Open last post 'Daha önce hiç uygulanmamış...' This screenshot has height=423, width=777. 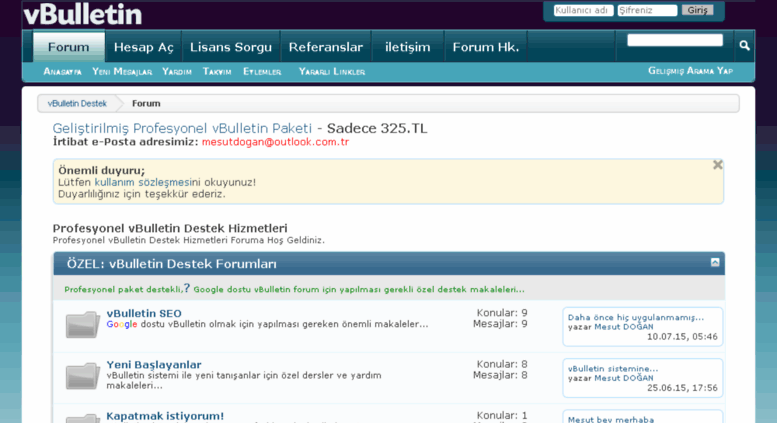tap(636, 317)
